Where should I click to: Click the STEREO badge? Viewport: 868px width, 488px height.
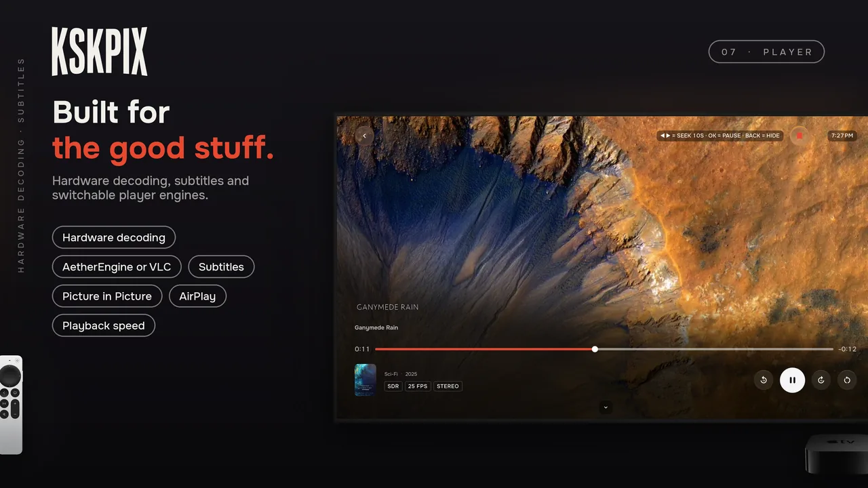point(448,386)
